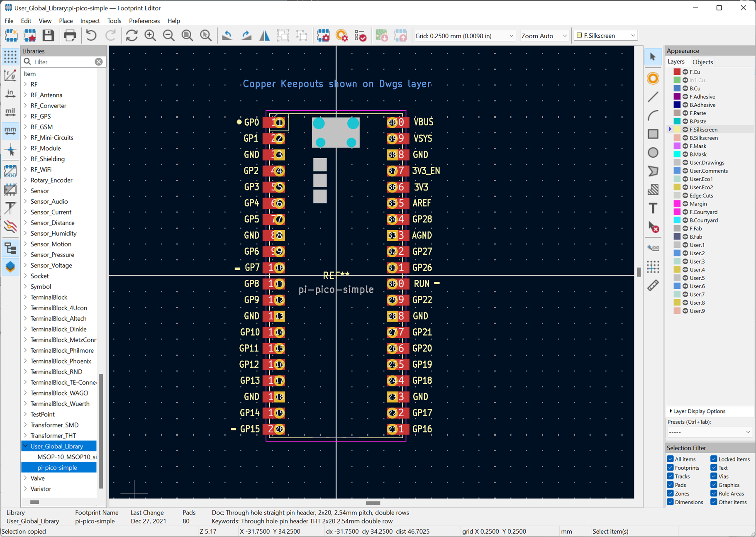Expand the Sensor_Audio library
This screenshot has width=756, height=537.
pyautogui.click(x=25, y=201)
